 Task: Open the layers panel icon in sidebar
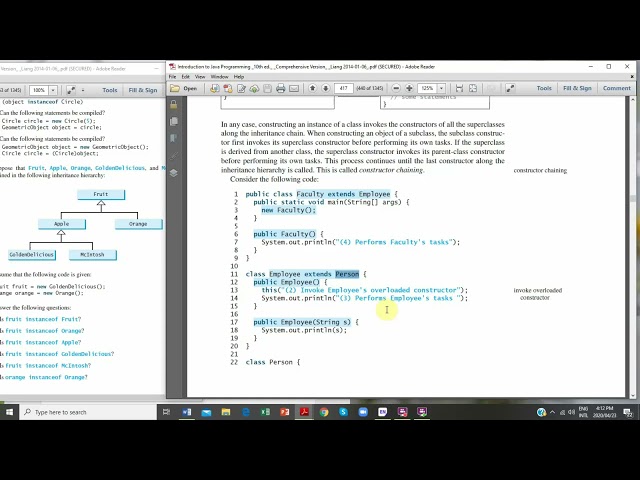(x=173, y=173)
